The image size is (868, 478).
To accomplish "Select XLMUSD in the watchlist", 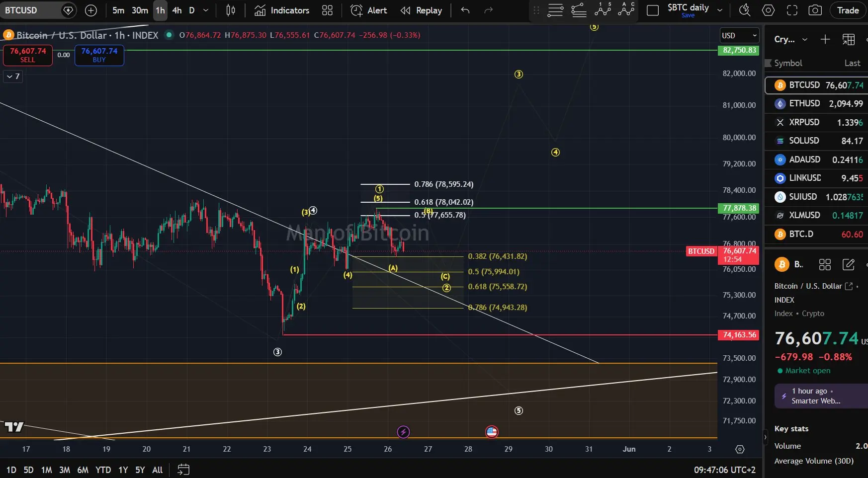I will pyautogui.click(x=816, y=215).
